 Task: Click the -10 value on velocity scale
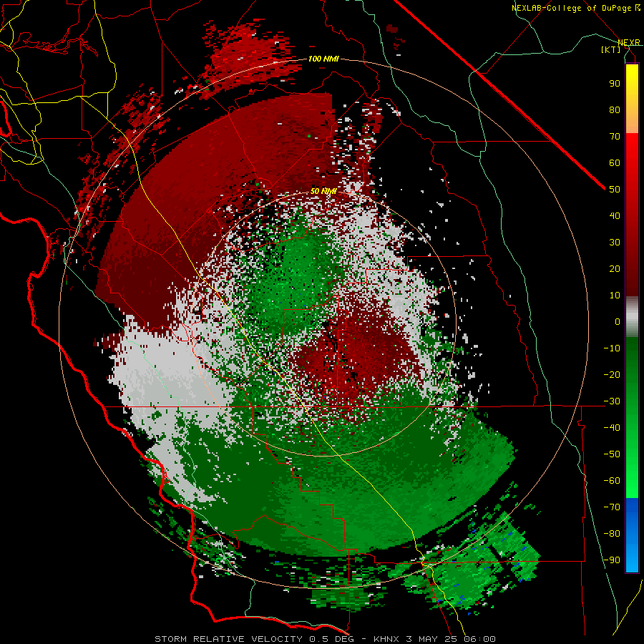612,348
